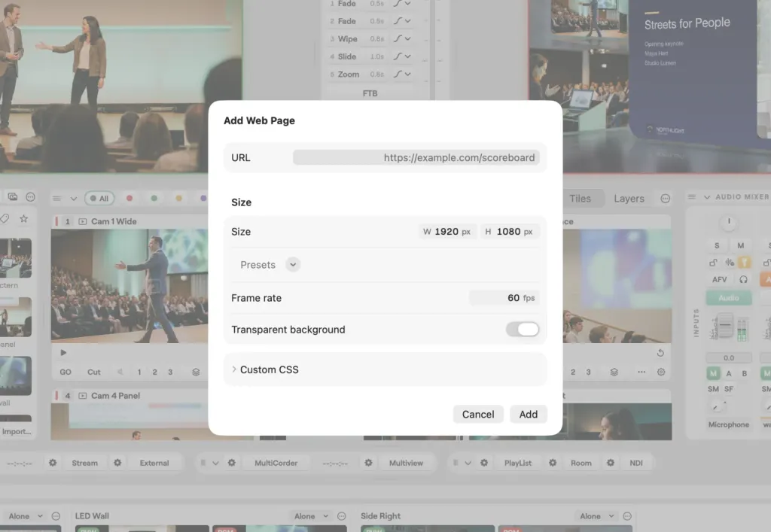Viewport: 771px width, 532px height.
Task: Click GO on Cam 1 Wide
Action: (66, 372)
